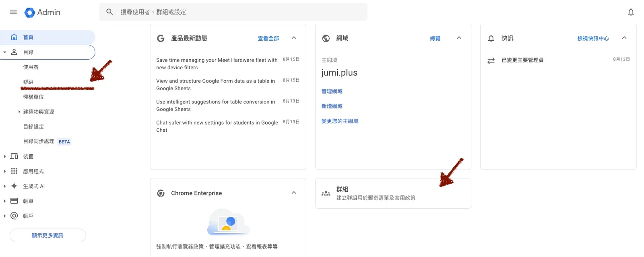Open 目錄設定 in the sidebar
The width and height of the screenshot is (644, 257).
click(x=33, y=127)
